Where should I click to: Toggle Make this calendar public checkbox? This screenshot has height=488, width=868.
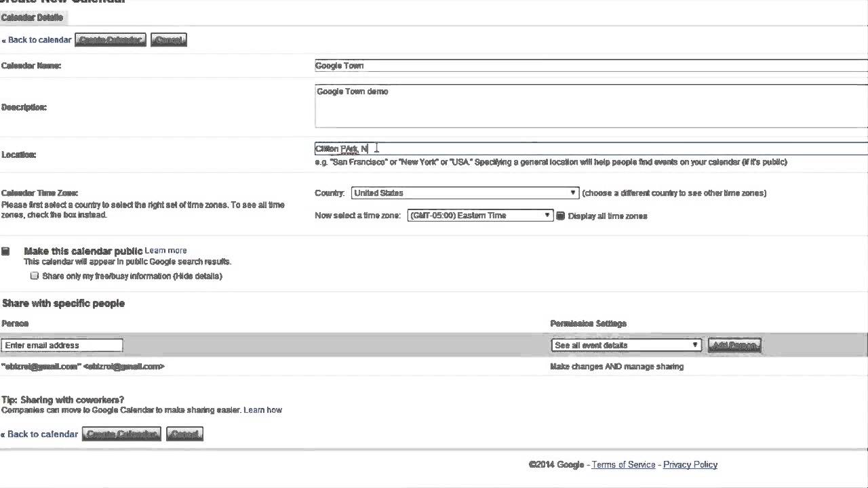(5, 251)
